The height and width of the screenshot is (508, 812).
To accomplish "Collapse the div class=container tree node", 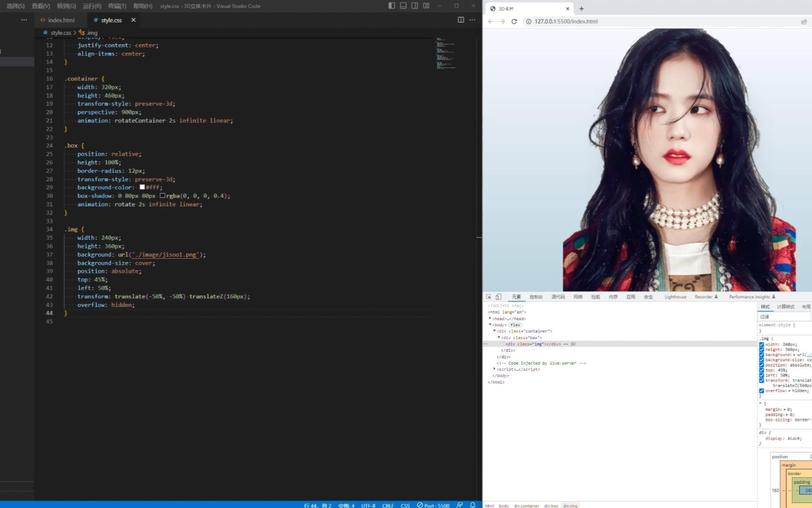I will 494,331.
